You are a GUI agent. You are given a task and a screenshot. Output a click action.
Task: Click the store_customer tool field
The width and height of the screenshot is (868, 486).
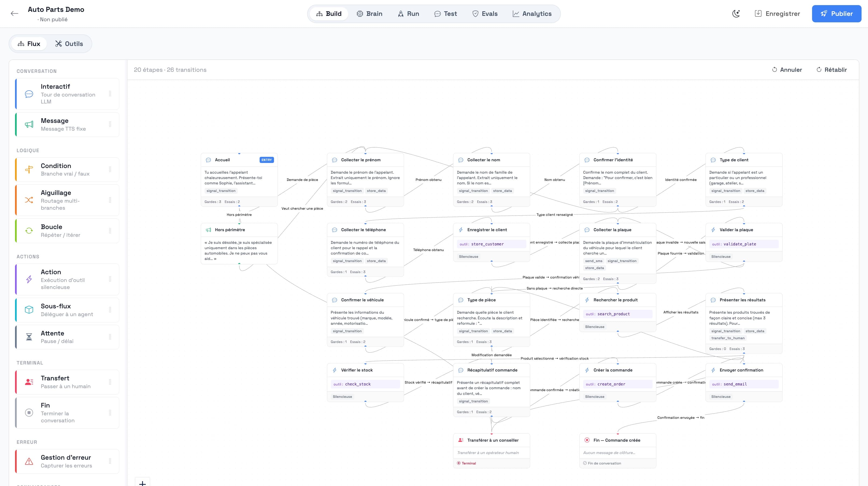(x=491, y=244)
